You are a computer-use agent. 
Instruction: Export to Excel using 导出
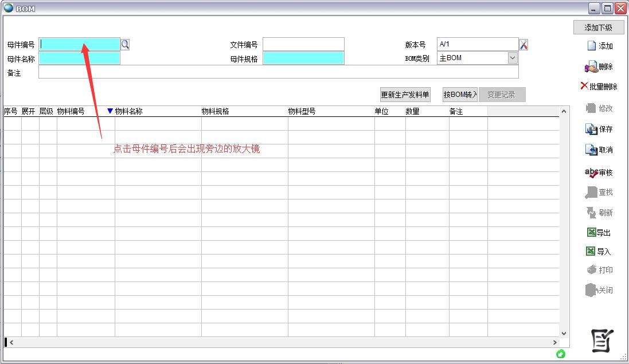coord(591,232)
